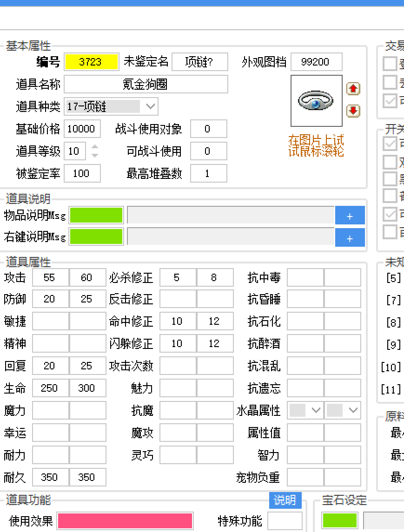404x532 pixels.
Task: Click the blue 说明 button
Action: [285, 500]
